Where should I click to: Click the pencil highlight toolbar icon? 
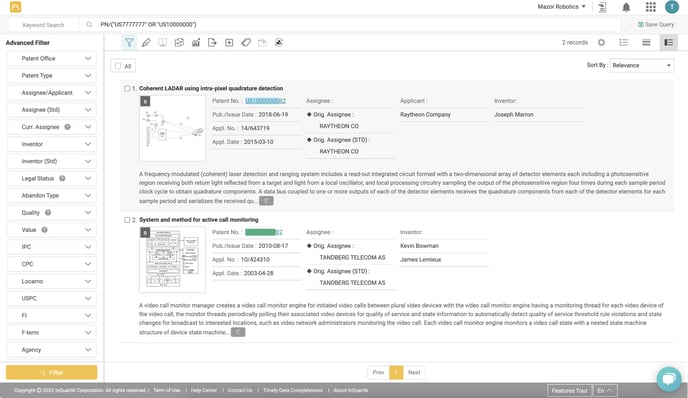[146, 43]
